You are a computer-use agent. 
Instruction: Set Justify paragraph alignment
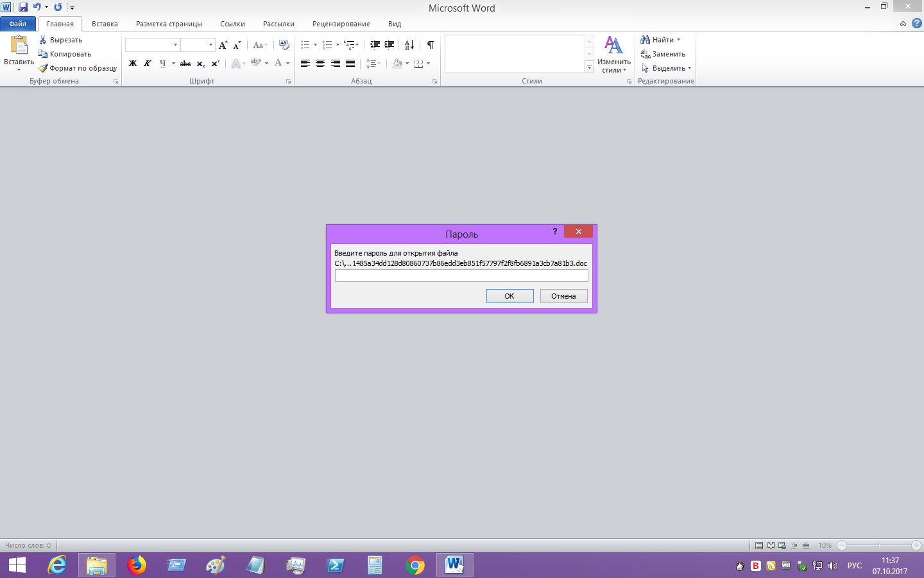pos(350,64)
